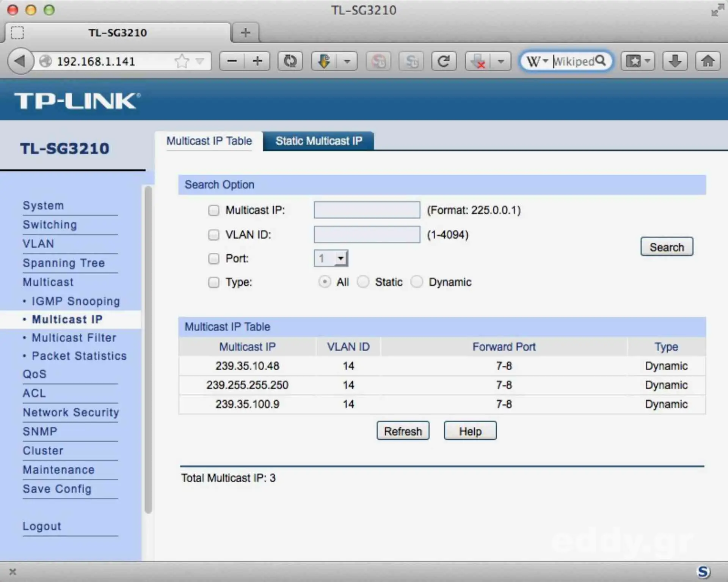This screenshot has height=582, width=728.
Task: Tick the VLAN ID checkbox
Action: tap(214, 235)
